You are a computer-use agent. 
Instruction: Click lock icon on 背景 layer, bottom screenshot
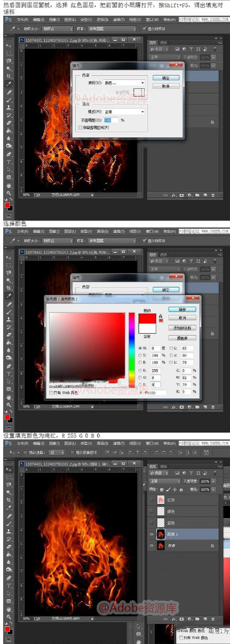click(212, 545)
